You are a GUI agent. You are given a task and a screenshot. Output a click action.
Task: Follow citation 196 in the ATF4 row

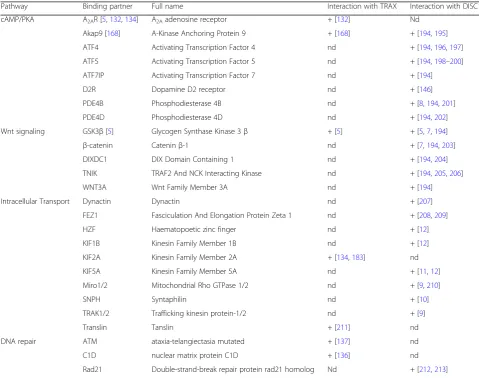coord(440,47)
